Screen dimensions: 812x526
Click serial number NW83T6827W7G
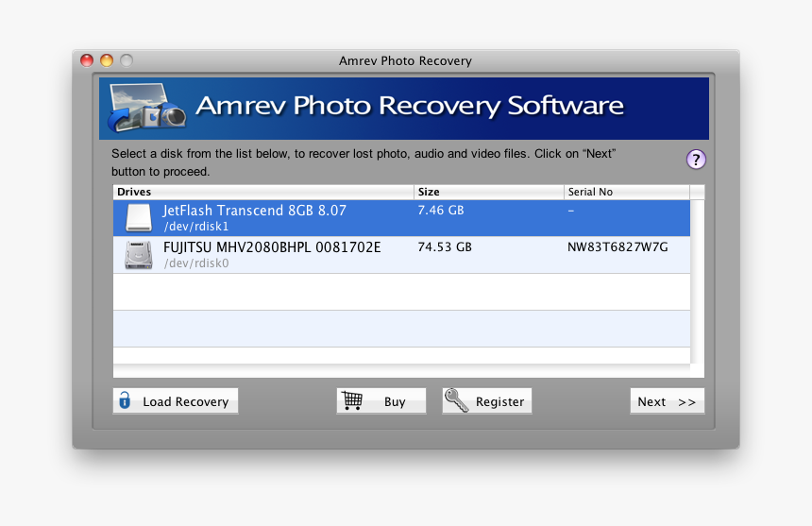617,247
